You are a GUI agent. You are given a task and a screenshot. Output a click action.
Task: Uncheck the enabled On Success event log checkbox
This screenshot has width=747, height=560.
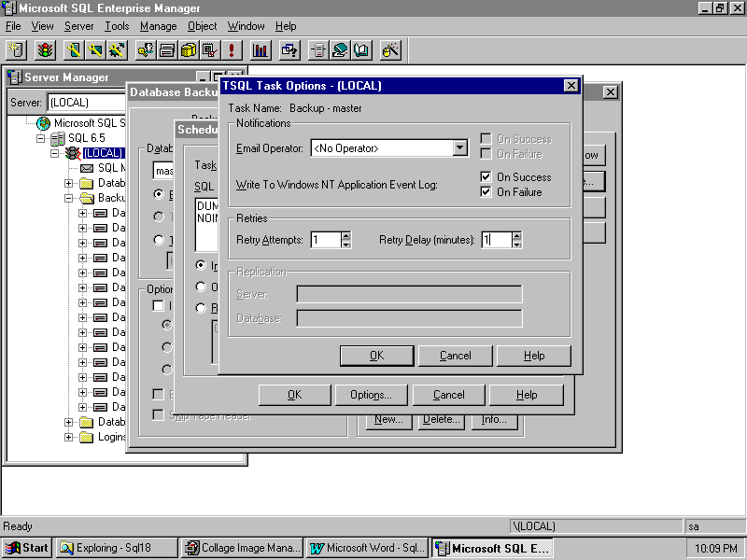pos(486,177)
